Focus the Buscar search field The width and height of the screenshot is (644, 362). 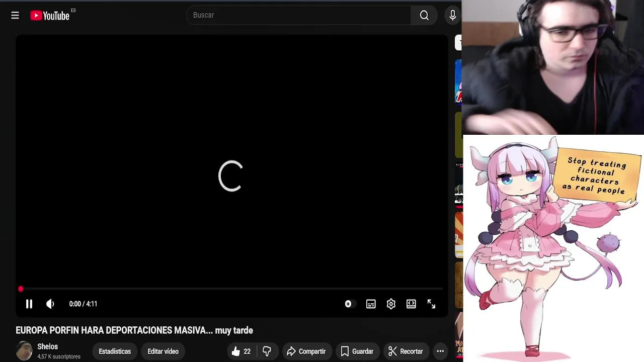point(299,15)
